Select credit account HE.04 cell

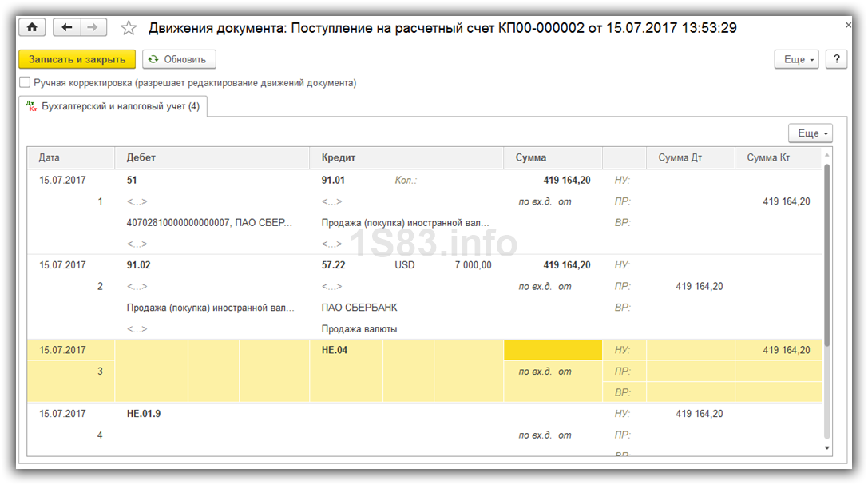(x=335, y=350)
